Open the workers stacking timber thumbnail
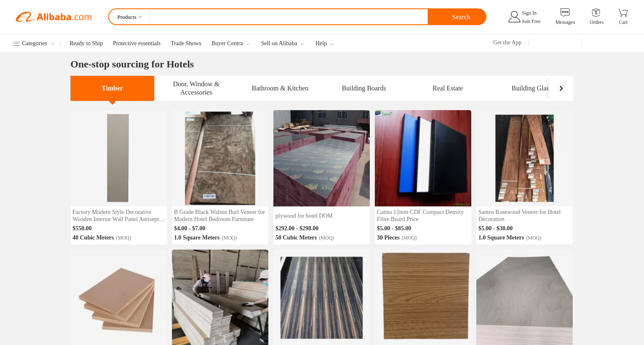644x345 pixels. pos(220,297)
